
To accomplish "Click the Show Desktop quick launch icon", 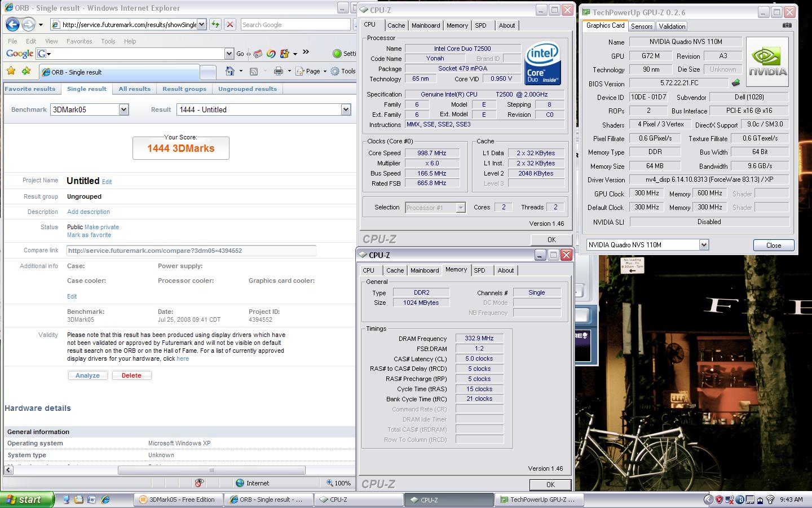I will [67, 500].
